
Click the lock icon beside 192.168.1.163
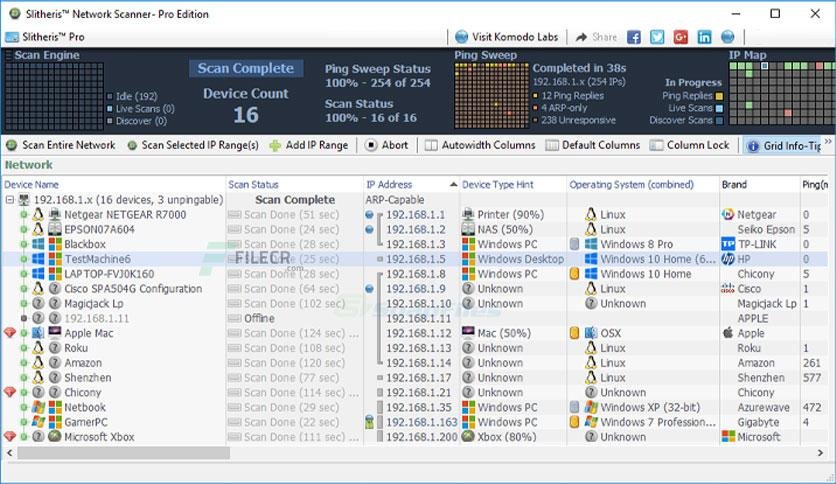[x=369, y=422]
